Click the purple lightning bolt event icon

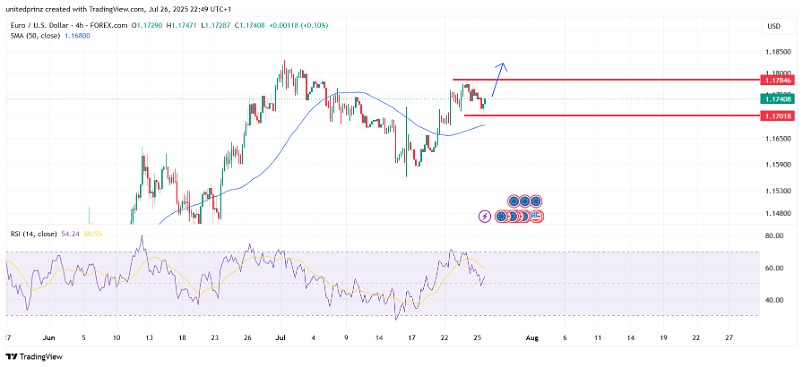point(484,217)
